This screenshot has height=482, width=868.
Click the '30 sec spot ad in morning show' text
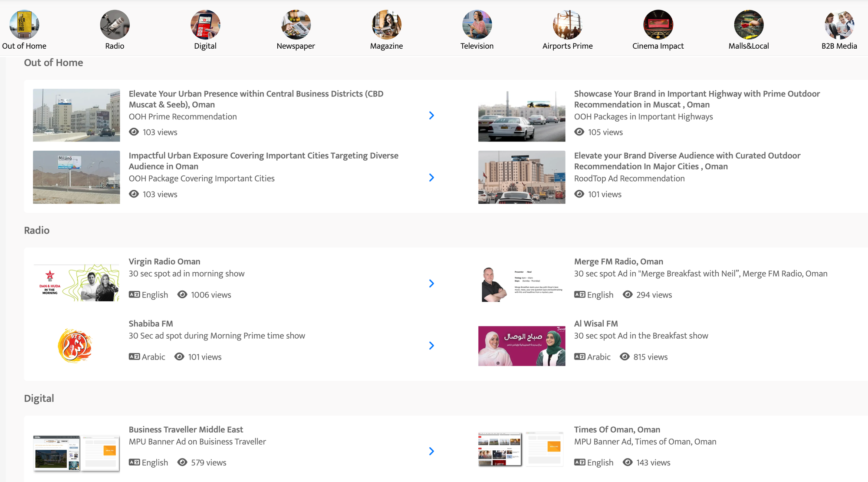(x=187, y=274)
